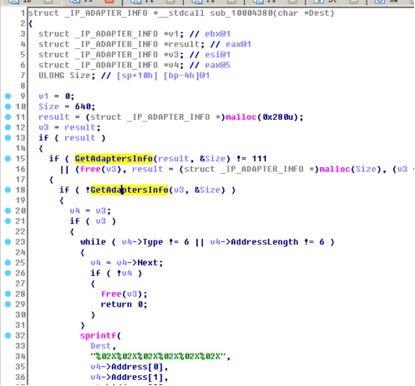Select the Size variable on line 10
Viewport: 415px width, 386px height.
pyautogui.click(x=49, y=106)
